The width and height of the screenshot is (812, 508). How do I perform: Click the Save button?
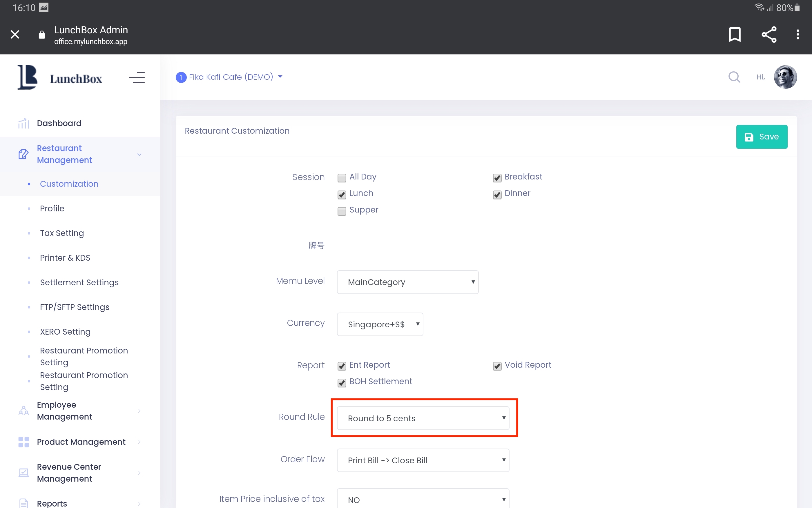[761, 137]
